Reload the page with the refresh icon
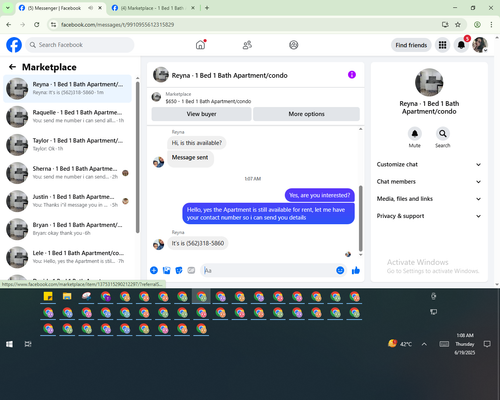 (x=37, y=24)
